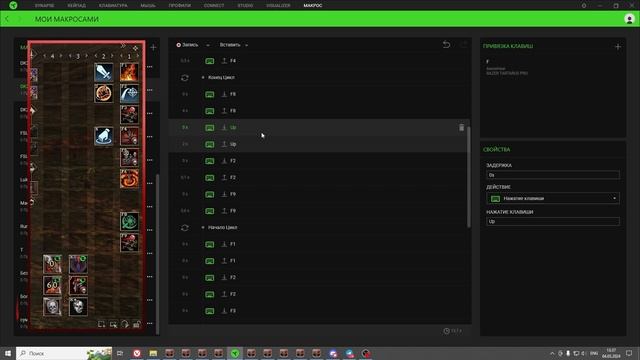Open options dots for the 'T' macro
Image resolution: width=640 pixels, height=360 pixels.
[x=150, y=253]
